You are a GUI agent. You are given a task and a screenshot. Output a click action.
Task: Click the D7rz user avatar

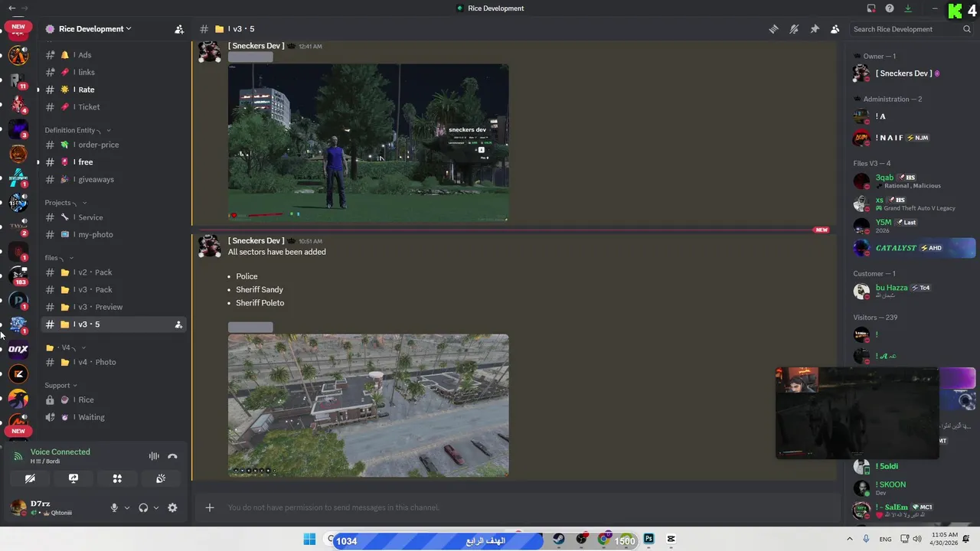point(18,507)
